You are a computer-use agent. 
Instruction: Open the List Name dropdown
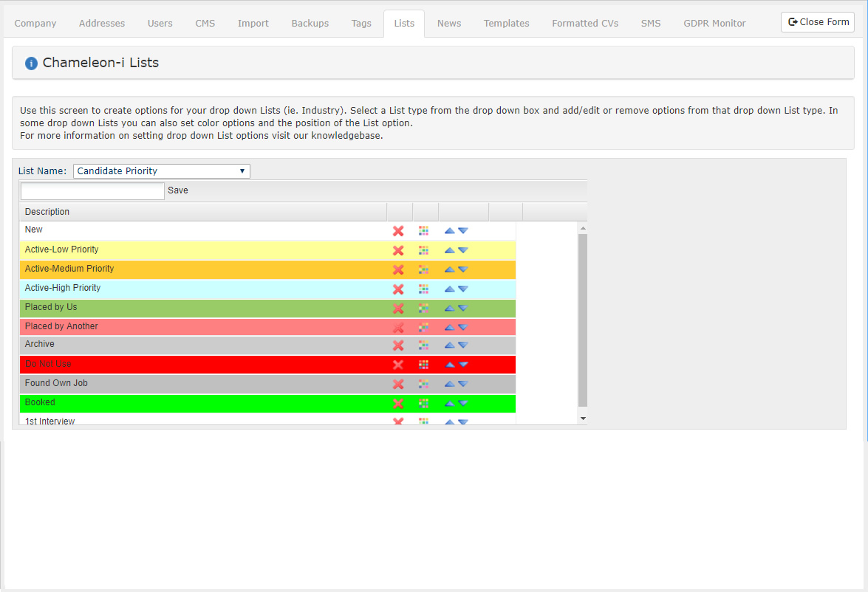tap(162, 171)
